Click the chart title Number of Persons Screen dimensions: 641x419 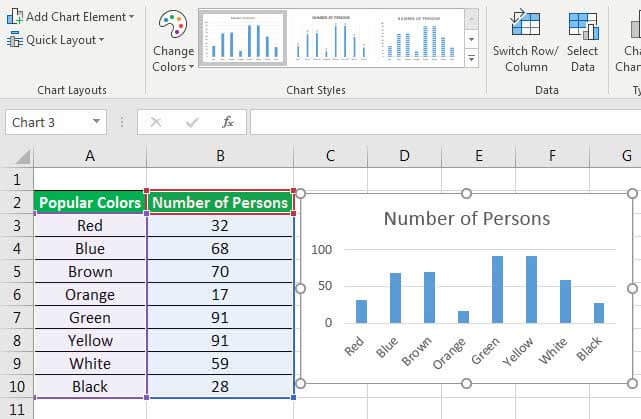467,218
